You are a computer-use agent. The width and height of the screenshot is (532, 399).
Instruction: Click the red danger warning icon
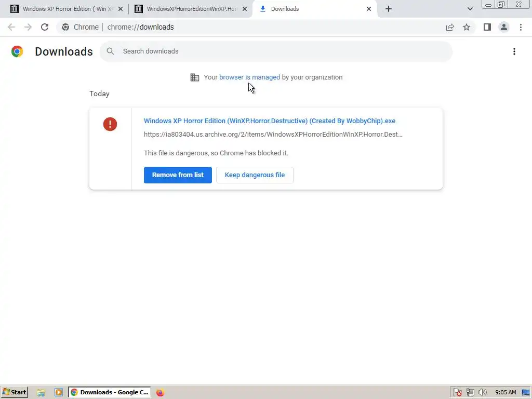click(110, 124)
